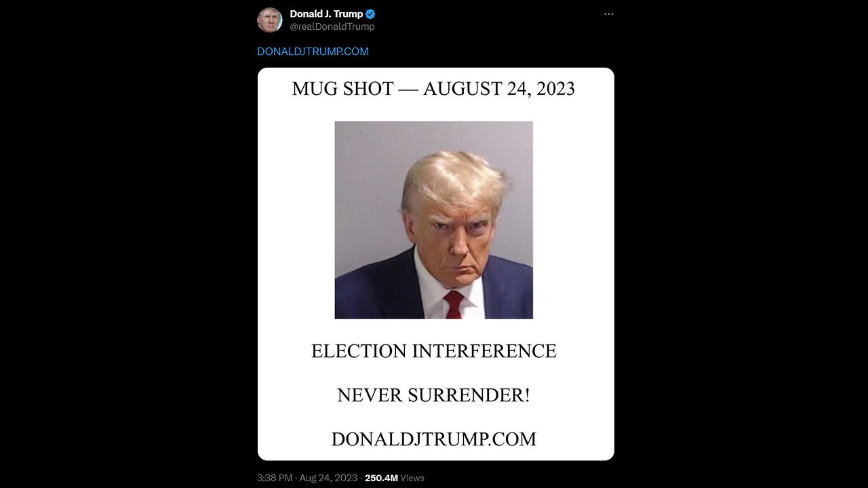Viewport: 868px width, 488px height.
Task: Click the gray backdrop of the mug shot
Action: [x=366, y=176]
